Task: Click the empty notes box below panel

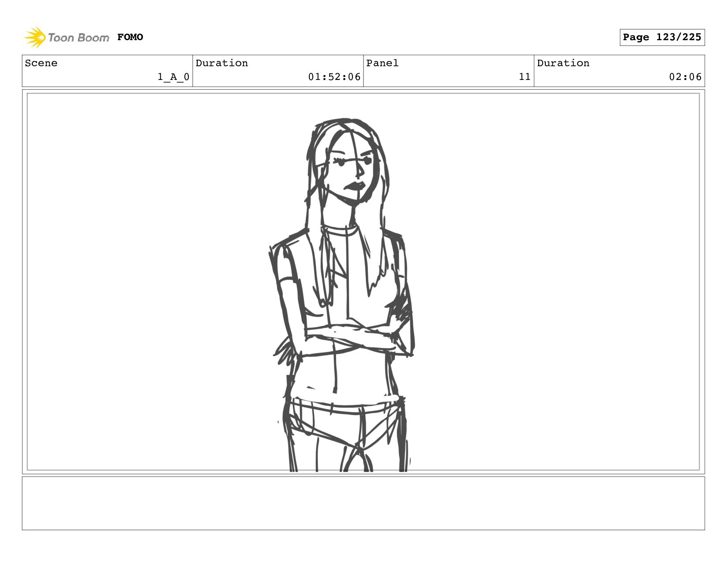Action: pyautogui.click(x=363, y=503)
